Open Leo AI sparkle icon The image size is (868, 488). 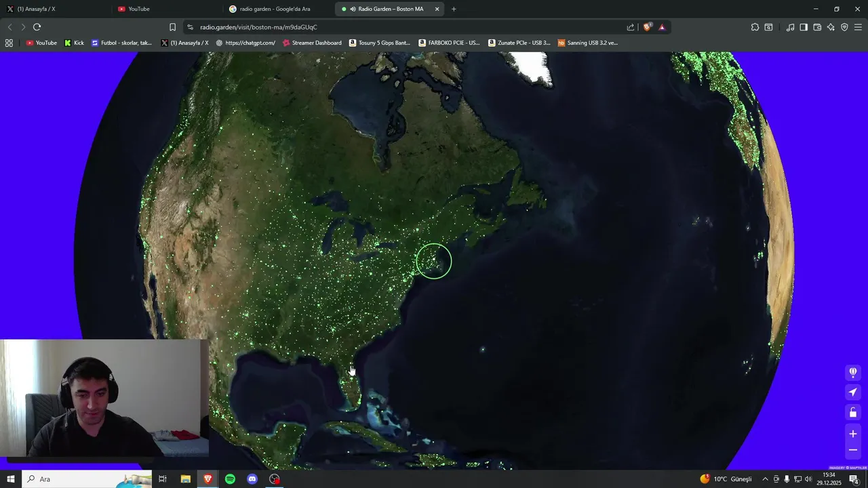point(831,27)
